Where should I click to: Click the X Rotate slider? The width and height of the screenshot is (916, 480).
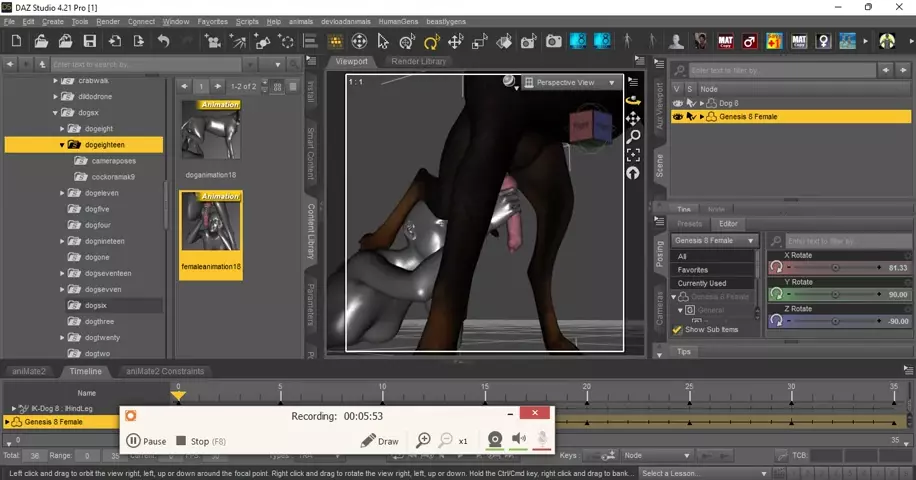pyautogui.click(x=836, y=268)
